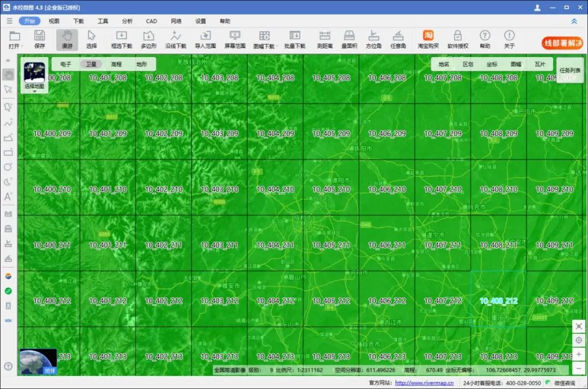Click the 帮助 question mark toolbar icon
Viewport: 588px width, 389px height.
pos(485,39)
